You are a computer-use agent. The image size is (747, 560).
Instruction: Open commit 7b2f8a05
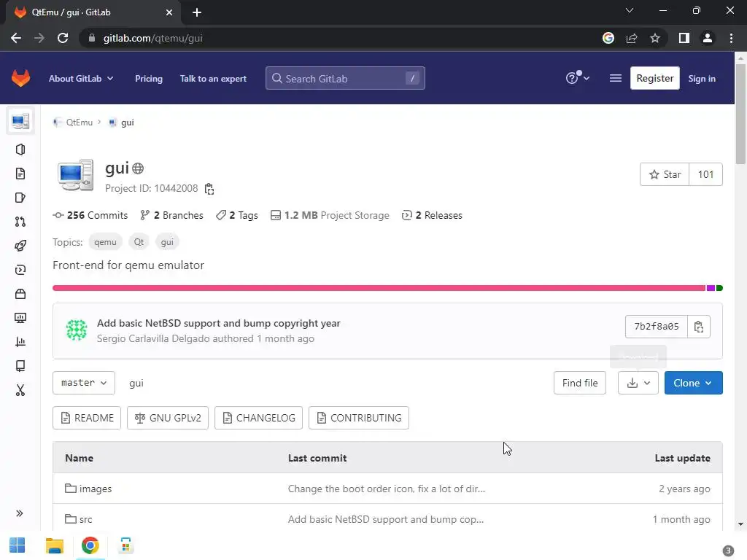(656, 327)
